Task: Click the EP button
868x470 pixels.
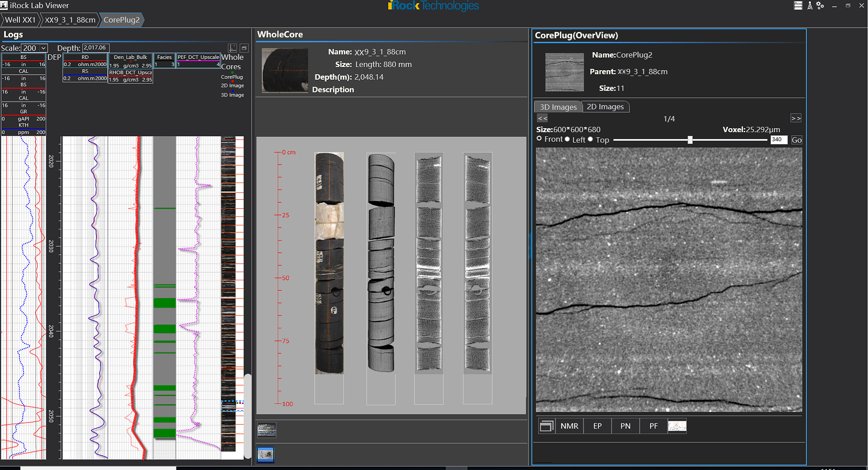Action: (597, 426)
